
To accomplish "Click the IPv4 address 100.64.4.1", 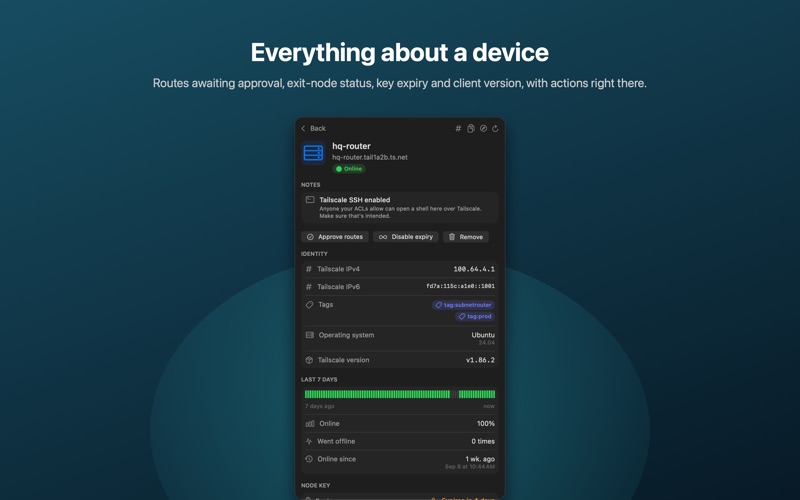I will click(x=474, y=269).
